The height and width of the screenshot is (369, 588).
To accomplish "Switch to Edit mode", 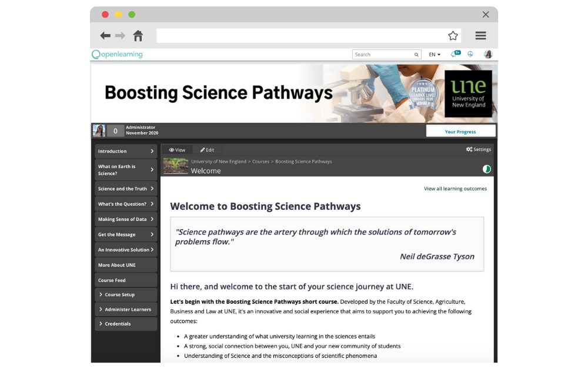I will (x=207, y=149).
